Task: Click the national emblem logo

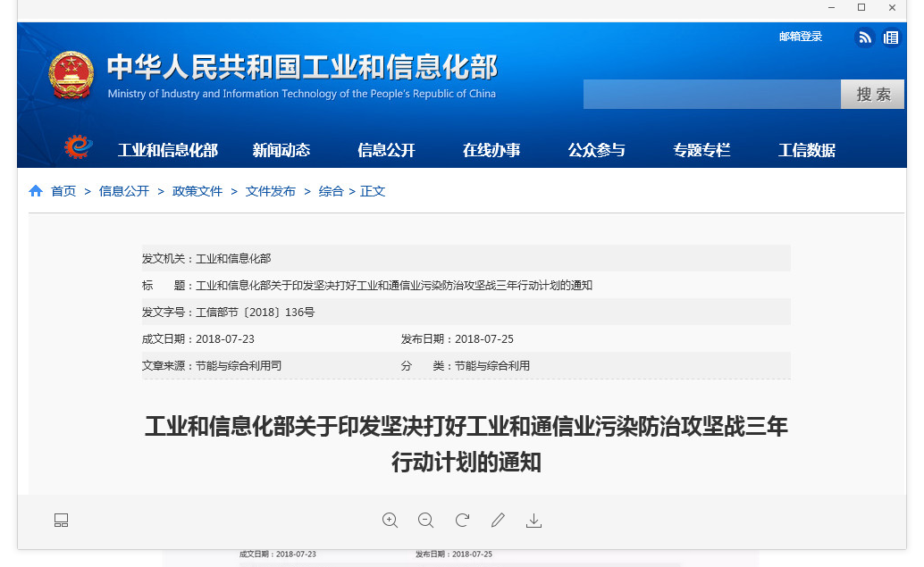Action: tap(71, 75)
